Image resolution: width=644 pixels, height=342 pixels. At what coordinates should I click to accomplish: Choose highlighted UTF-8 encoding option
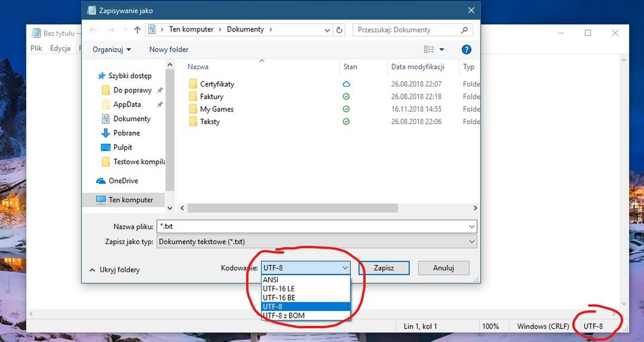point(306,307)
